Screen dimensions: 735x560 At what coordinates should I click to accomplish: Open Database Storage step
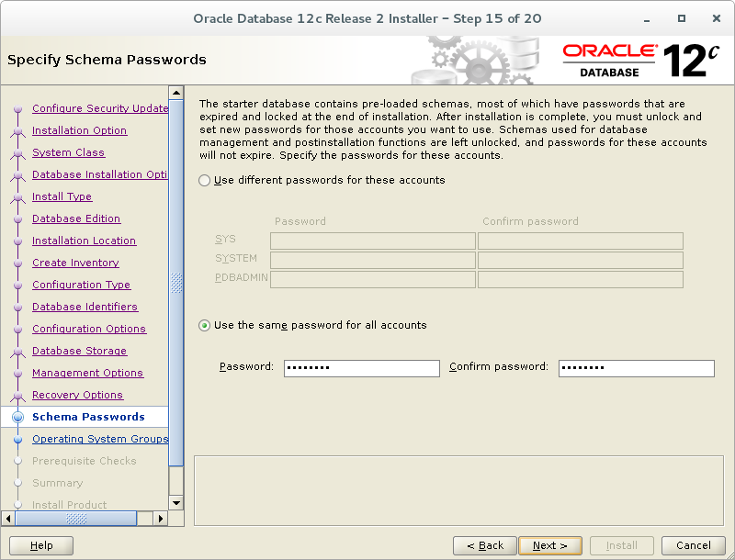(x=79, y=351)
